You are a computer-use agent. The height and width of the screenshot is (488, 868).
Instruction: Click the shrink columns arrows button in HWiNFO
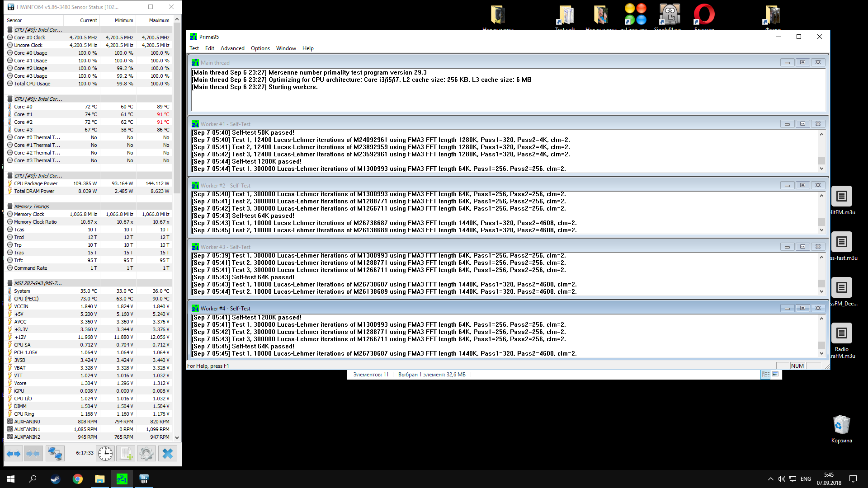(33, 453)
